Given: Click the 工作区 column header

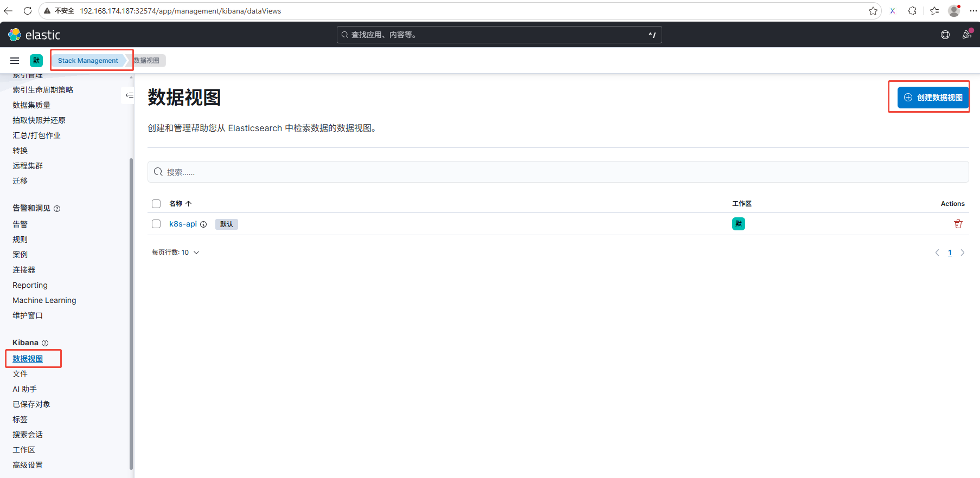Looking at the screenshot, I should 741,204.
